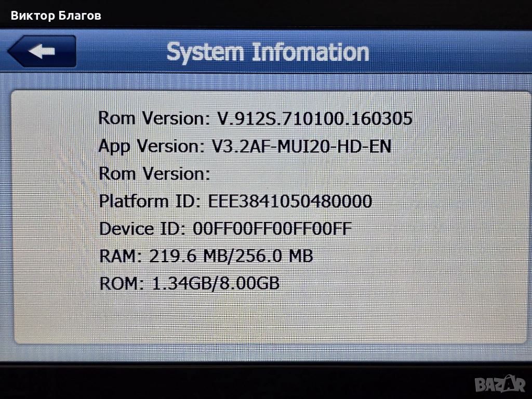Click the System Infomation title
532x399 pixels.
(x=267, y=53)
